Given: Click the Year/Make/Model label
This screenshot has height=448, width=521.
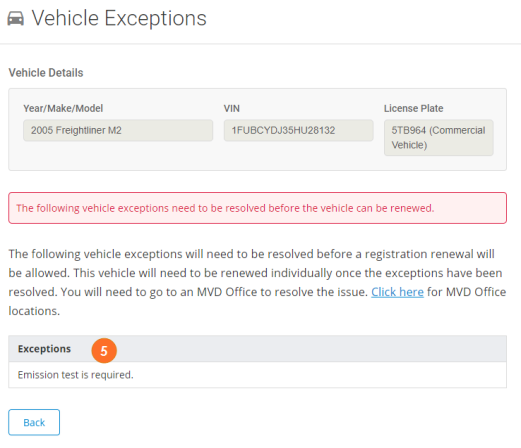Looking at the screenshot, I should pyautogui.click(x=63, y=108).
